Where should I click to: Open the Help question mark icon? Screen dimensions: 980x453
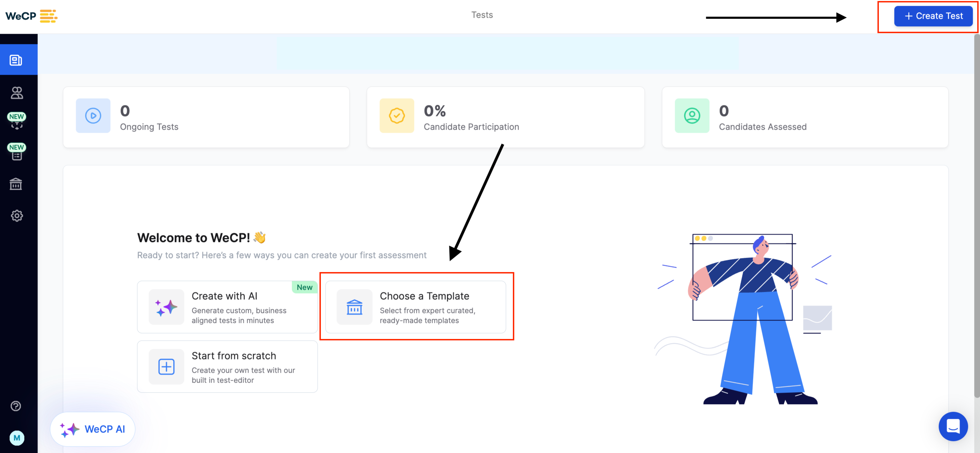16,406
